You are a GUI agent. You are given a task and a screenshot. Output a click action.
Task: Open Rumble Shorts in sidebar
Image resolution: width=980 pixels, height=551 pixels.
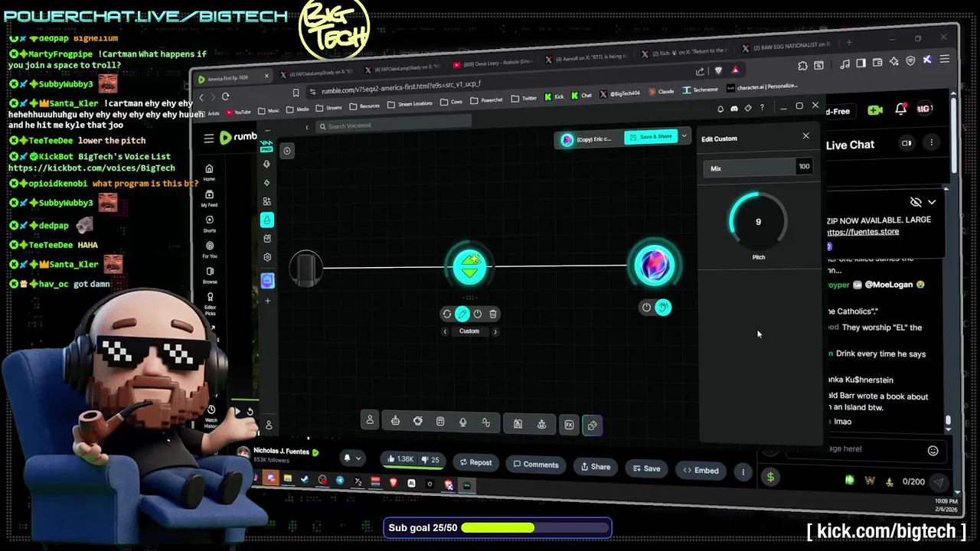[x=209, y=223]
